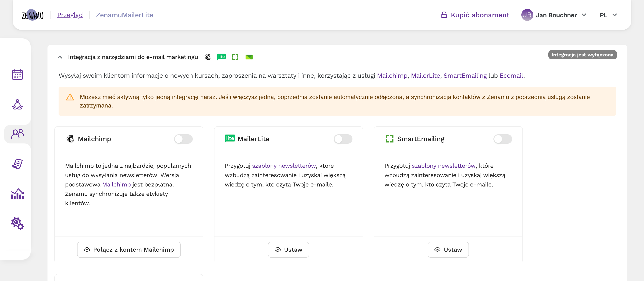This screenshot has height=281, width=644.
Task: Open Ecomail link in intro sentence
Action: click(x=511, y=76)
